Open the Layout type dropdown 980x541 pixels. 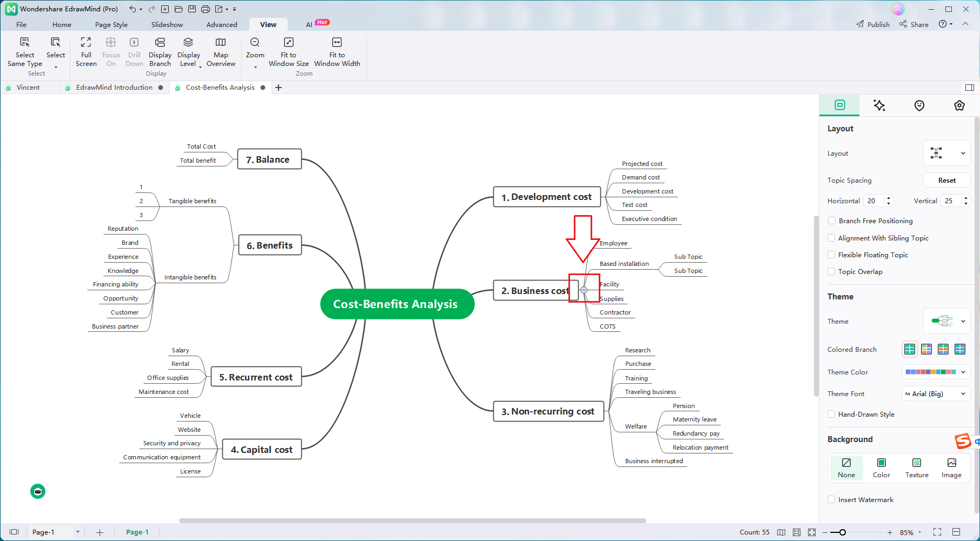[946, 153]
